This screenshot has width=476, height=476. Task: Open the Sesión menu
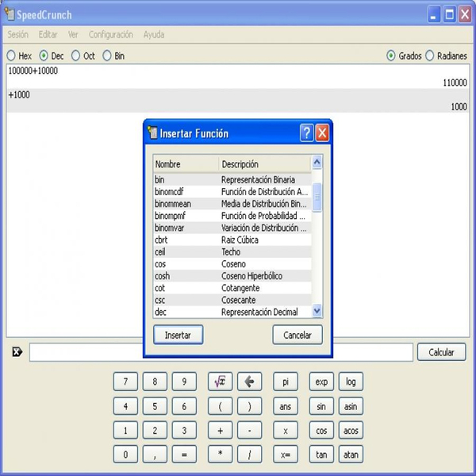pyautogui.click(x=18, y=35)
